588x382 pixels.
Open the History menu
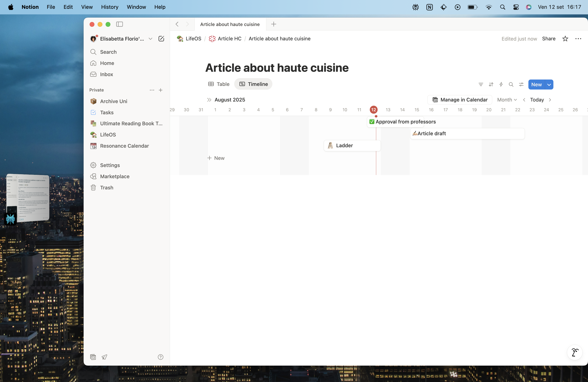pos(110,7)
